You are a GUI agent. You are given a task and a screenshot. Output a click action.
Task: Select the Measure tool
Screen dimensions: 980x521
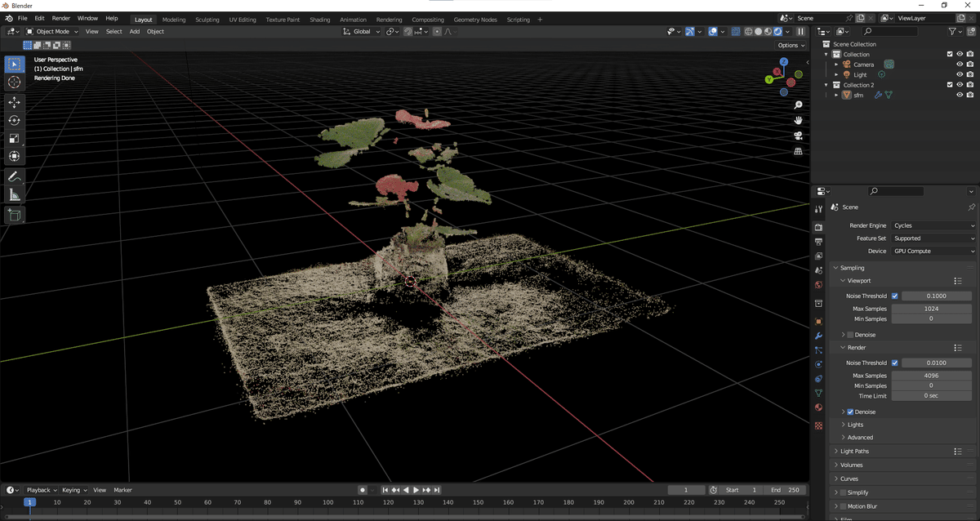pyautogui.click(x=14, y=194)
